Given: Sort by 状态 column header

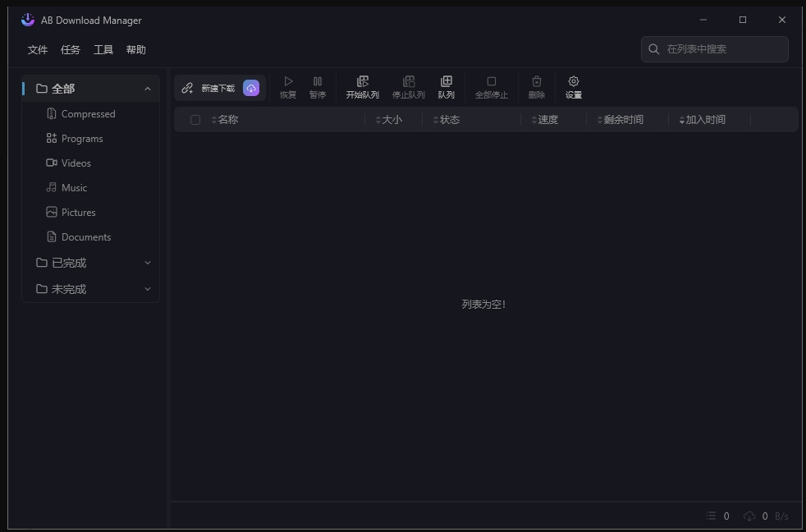Looking at the screenshot, I should click(x=447, y=120).
